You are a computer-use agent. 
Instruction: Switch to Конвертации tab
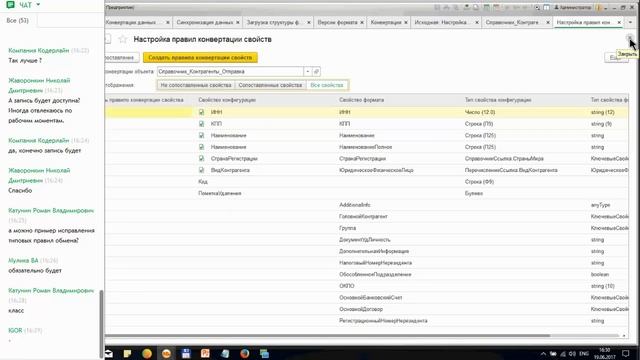click(x=386, y=22)
